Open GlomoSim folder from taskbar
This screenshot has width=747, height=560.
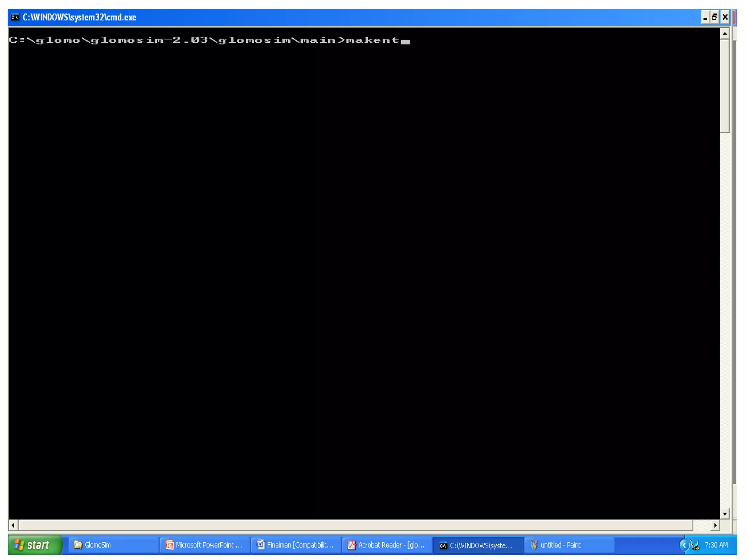[113, 545]
